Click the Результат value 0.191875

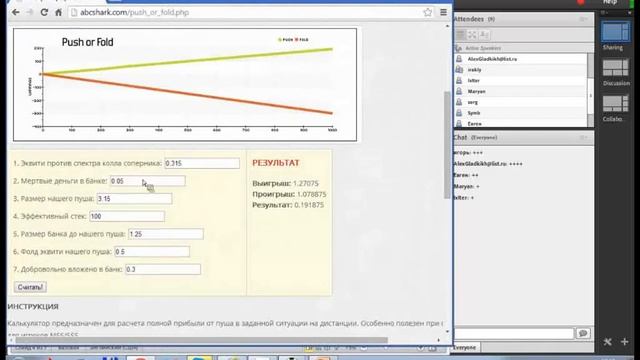coord(309,205)
